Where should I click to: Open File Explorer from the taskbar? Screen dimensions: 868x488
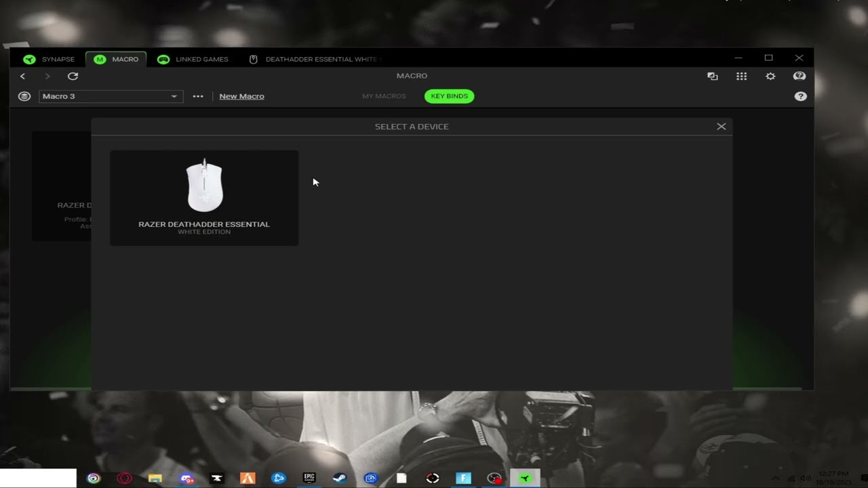pos(155,478)
